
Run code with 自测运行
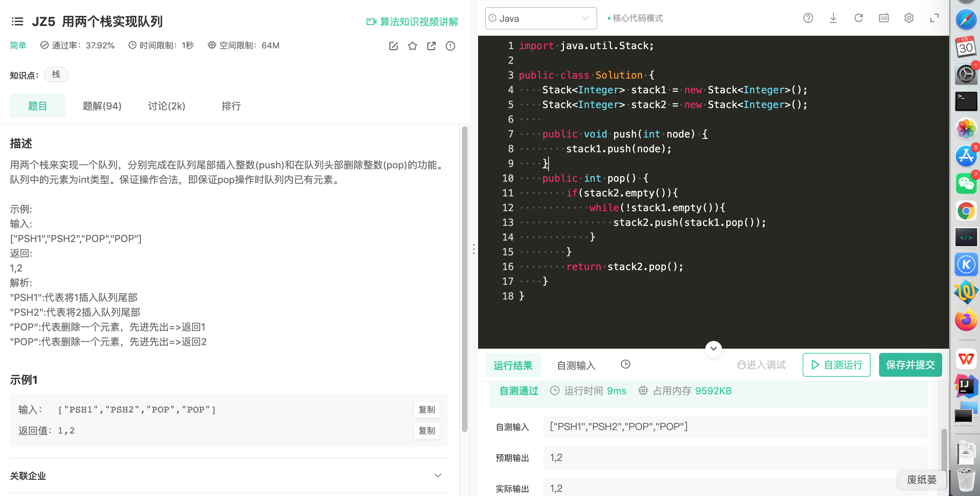[x=836, y=365]
